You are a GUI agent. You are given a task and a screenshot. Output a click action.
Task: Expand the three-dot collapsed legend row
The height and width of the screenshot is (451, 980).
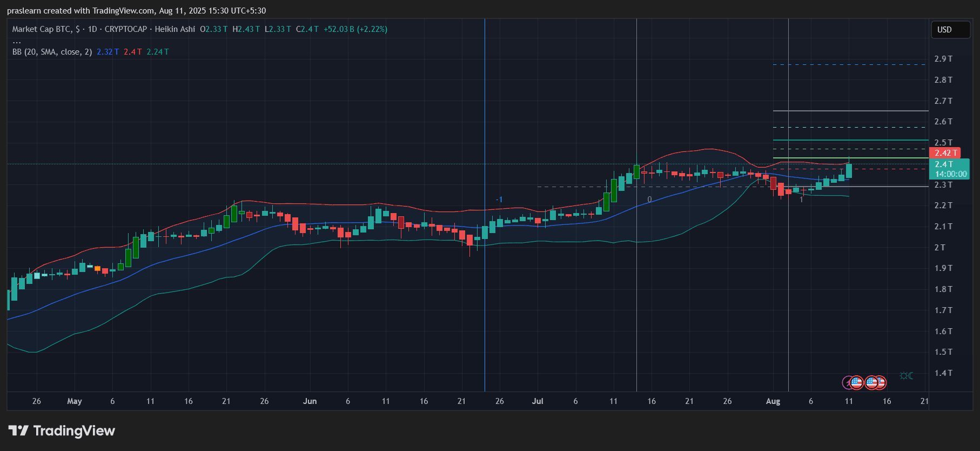(17, 41)
